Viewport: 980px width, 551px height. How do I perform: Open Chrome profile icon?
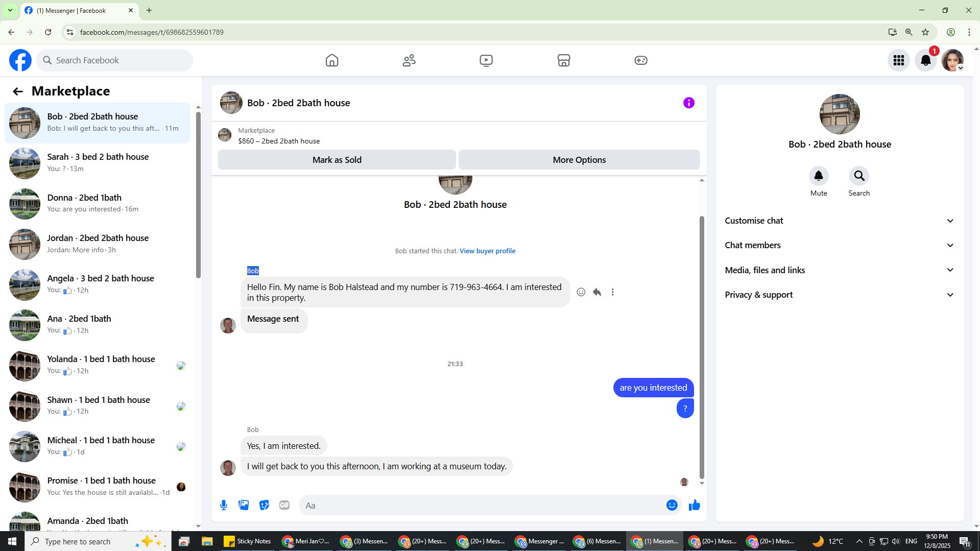click(951, 32)
